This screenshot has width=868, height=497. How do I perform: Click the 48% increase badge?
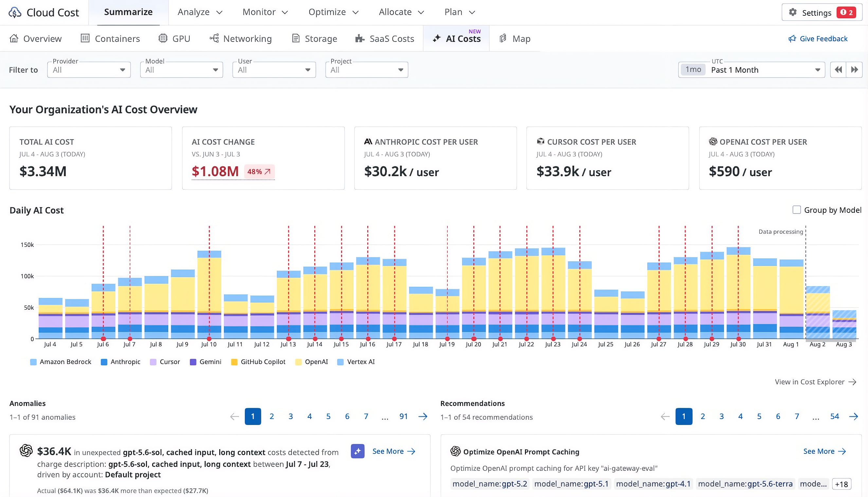(x=259, y=172)
